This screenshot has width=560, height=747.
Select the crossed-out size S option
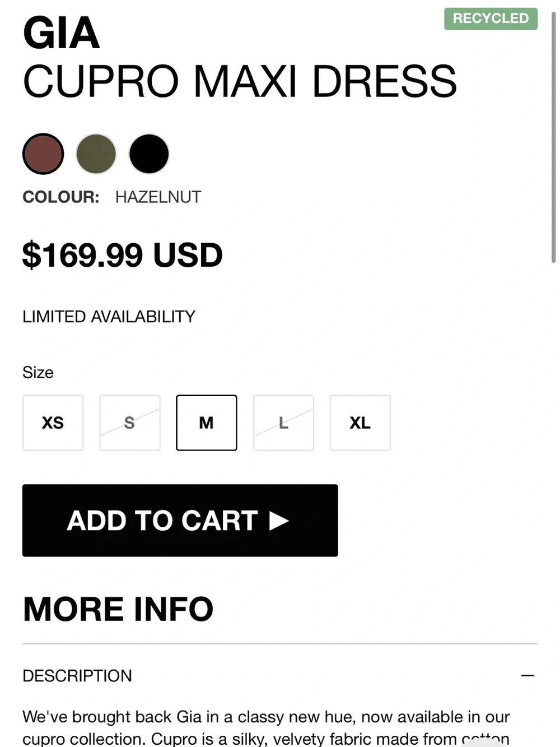point(130,423)
